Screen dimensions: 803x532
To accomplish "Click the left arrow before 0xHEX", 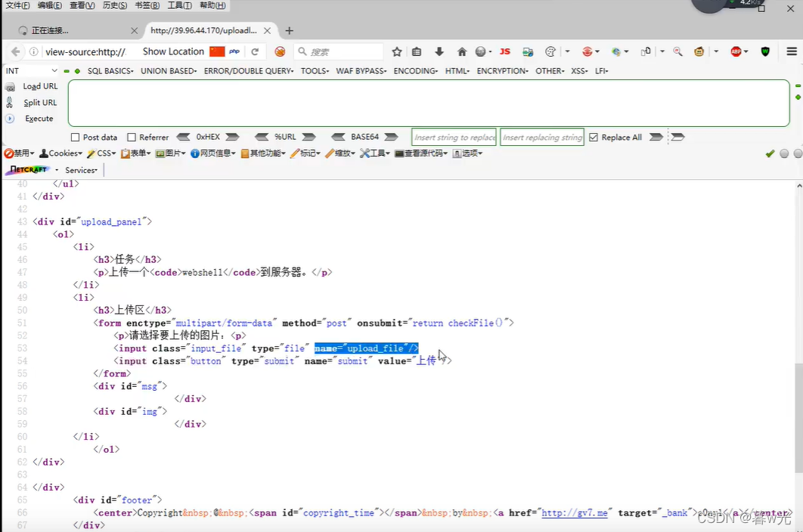I will pyautogui.click(x=183, y=137).
